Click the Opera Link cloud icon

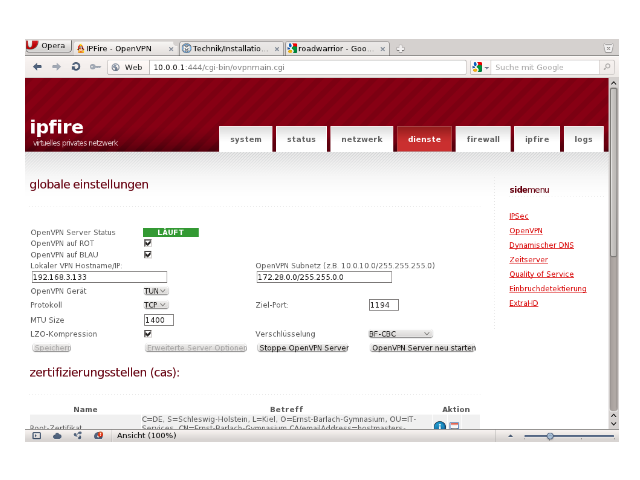click(57, 436)
